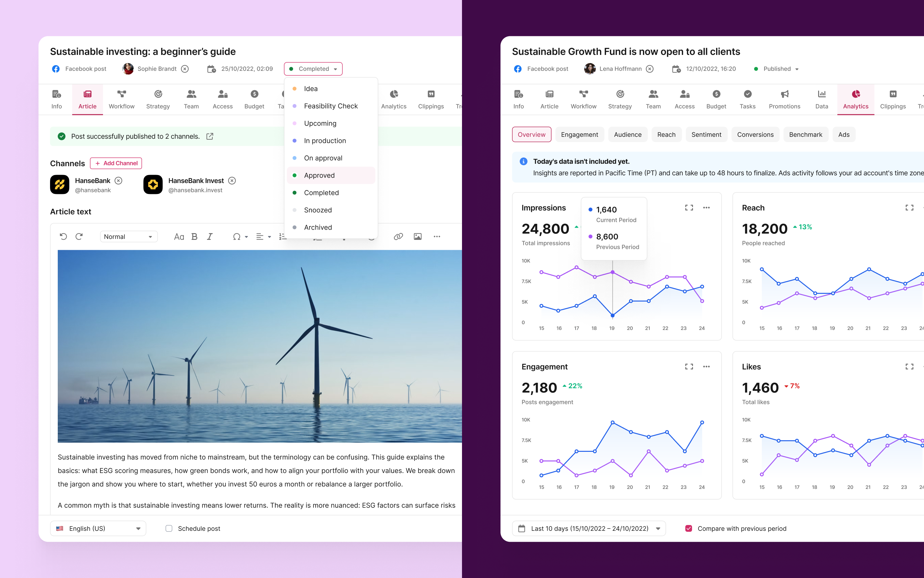Insert image in article editor
Screen dimensions: 924x578
tap(418, 237)
